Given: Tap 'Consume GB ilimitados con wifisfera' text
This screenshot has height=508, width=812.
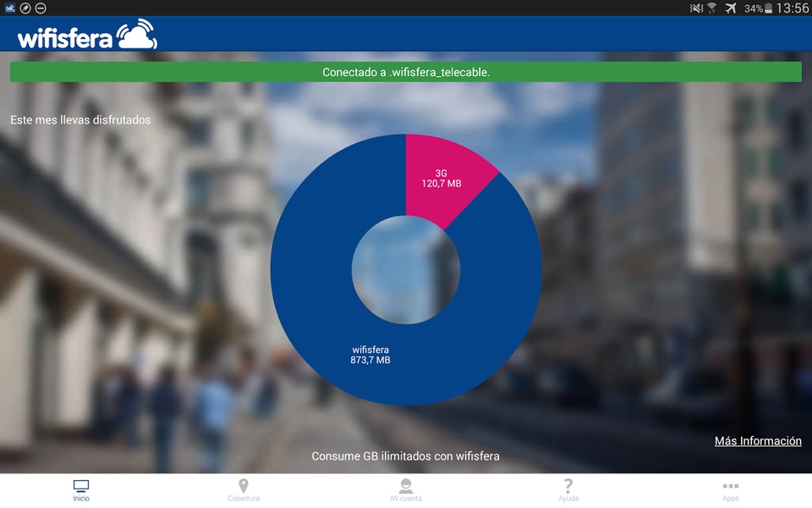Looking at the screenshot, I should (x=405, y=456).
